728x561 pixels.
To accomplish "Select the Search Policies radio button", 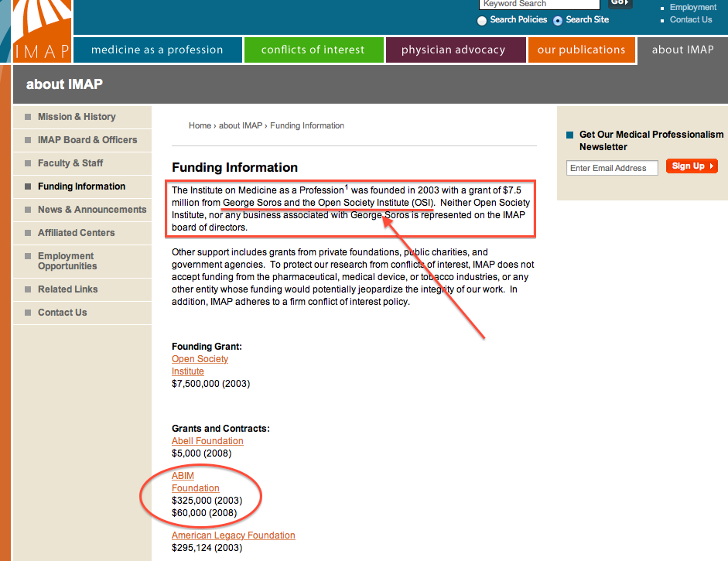I will click(482, 20).
